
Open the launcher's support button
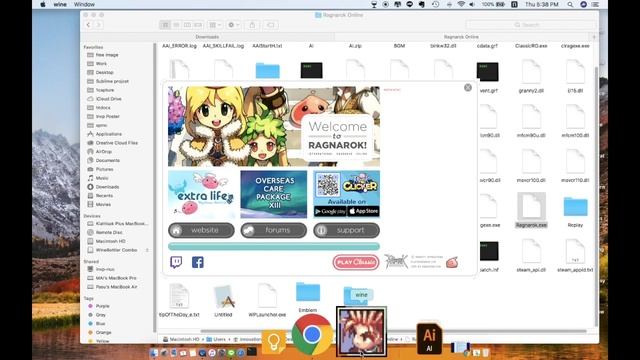point(346,230)
